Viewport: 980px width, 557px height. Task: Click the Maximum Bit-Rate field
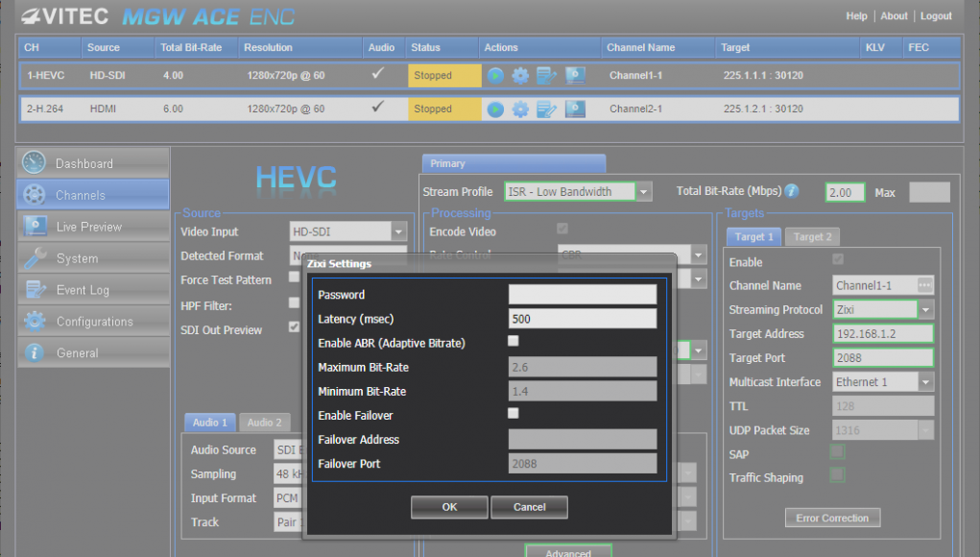tap(583, 367)
